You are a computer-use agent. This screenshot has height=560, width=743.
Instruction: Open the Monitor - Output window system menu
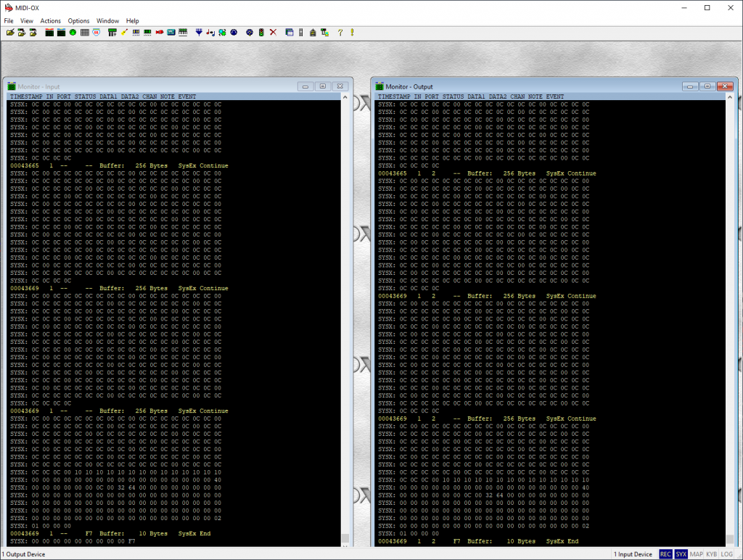pos(379,86)
